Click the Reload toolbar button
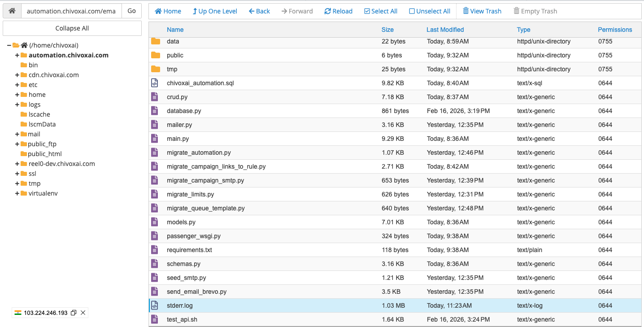Viewport: 644px width, 327px height. [x=338, y=11]
